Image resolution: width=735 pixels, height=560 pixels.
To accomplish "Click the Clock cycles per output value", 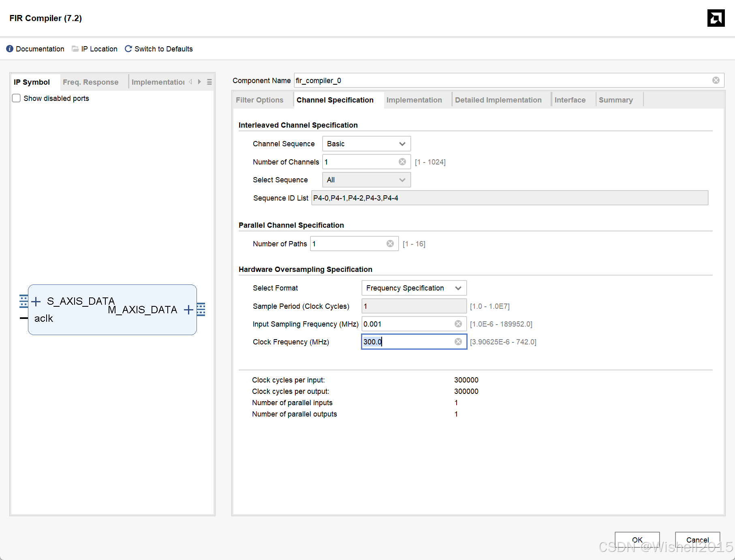I will pos(466,391).
